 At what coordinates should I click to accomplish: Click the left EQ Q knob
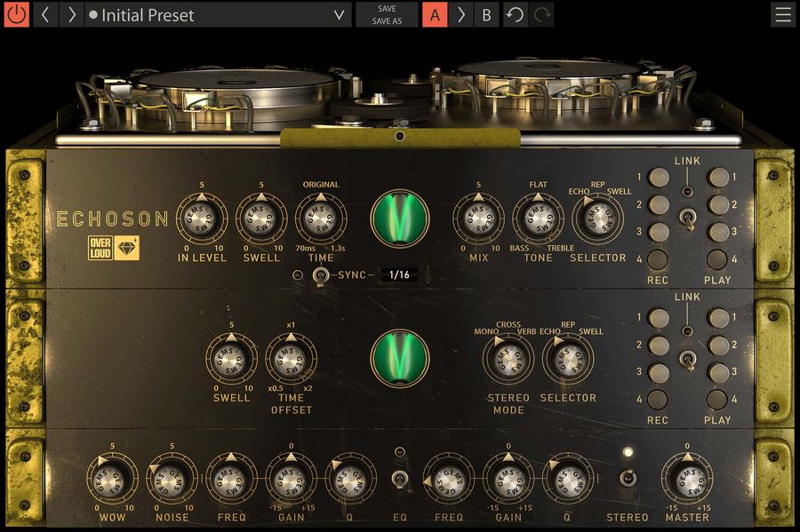[x=350, y=480]
